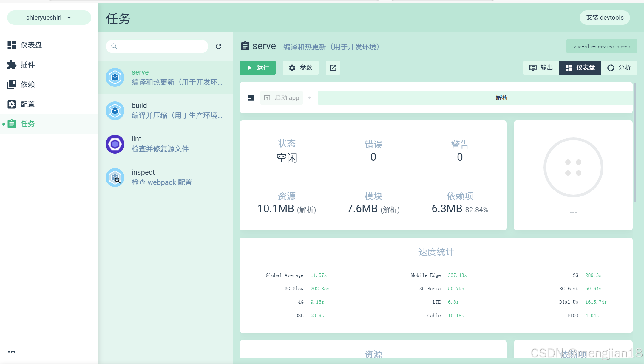The width and height of the screenshot is (644, 364).
Task: Click the more options dots at bottom left
Action: tap(12, 352)
